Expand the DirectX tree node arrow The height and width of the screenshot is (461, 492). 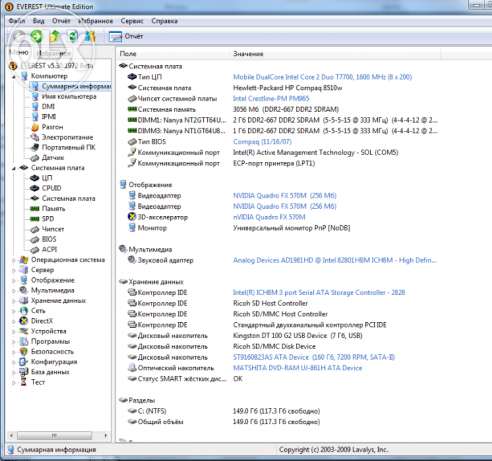coord(14,321)
